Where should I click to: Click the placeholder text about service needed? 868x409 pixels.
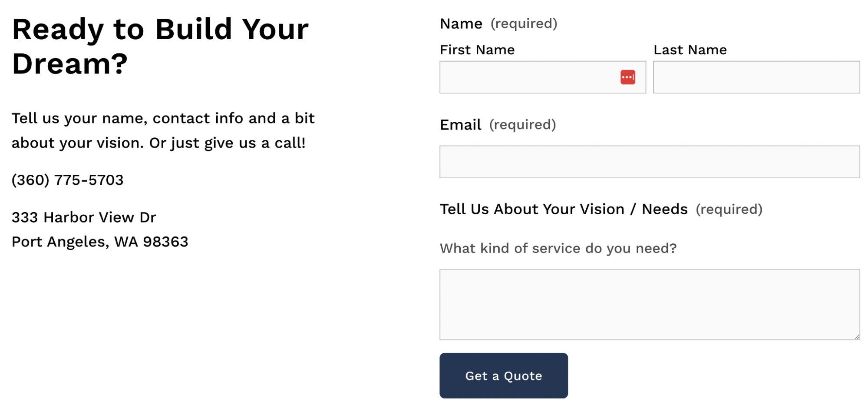coord(558,248)
